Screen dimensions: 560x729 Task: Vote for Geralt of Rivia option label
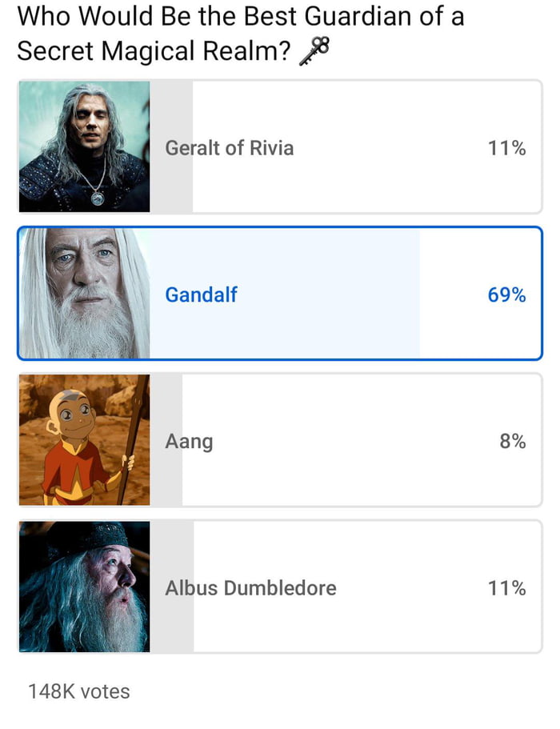[229, 148]
